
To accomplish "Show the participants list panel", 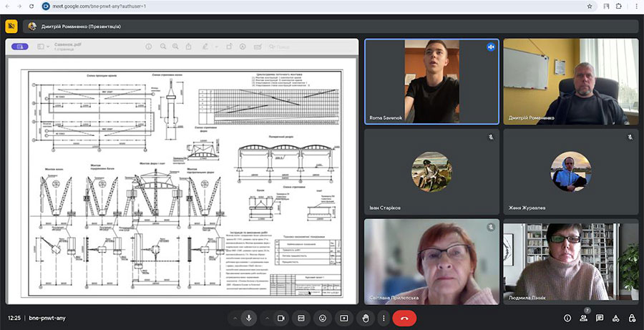I will (584, 318).
